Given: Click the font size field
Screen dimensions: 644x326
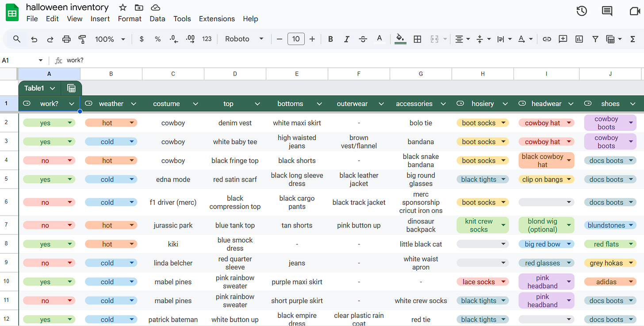Looking at the screenshot, I should [x=296, y=39].
